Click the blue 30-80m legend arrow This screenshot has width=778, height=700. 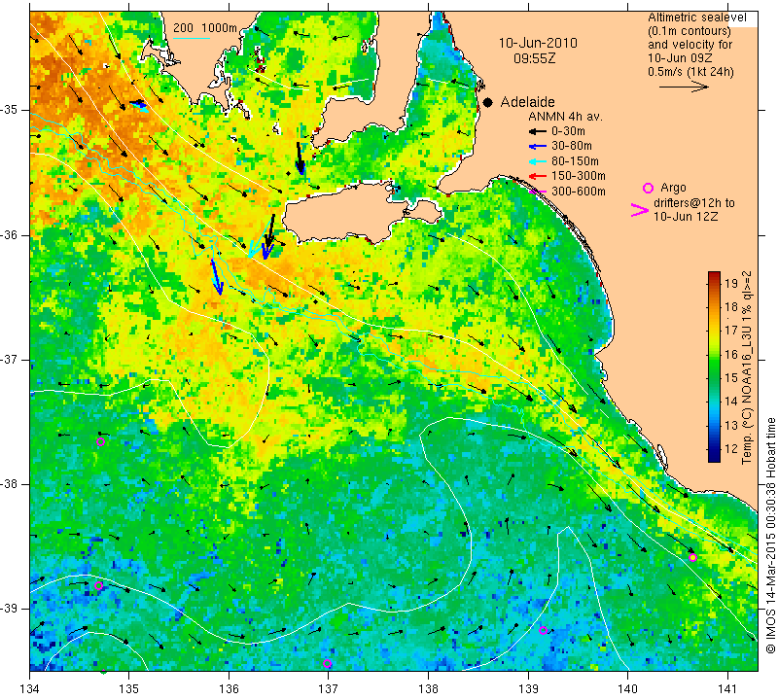[x=537, y=147]
